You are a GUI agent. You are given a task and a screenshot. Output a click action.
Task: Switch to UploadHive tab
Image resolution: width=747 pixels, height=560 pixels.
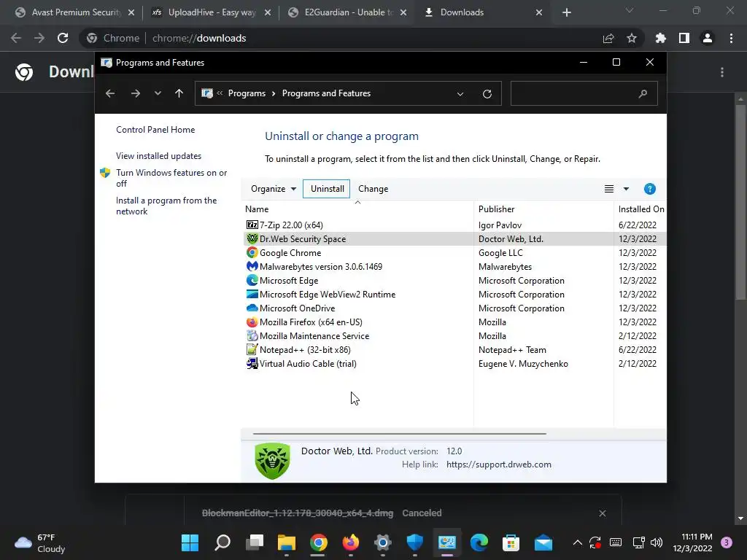click(x=211, y=12)
